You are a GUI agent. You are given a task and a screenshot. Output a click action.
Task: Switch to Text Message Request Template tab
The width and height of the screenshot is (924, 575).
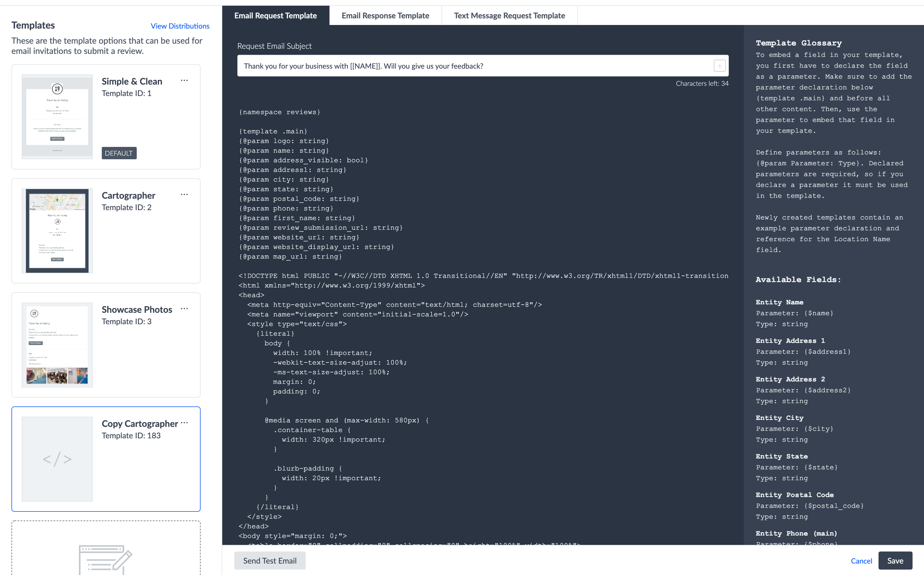pyautogui.click(x=509, y=16)
